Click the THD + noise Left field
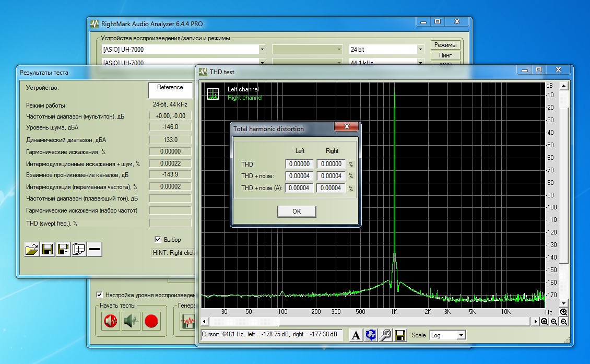Viewport: 590px width, 364px height. (300, 176)
